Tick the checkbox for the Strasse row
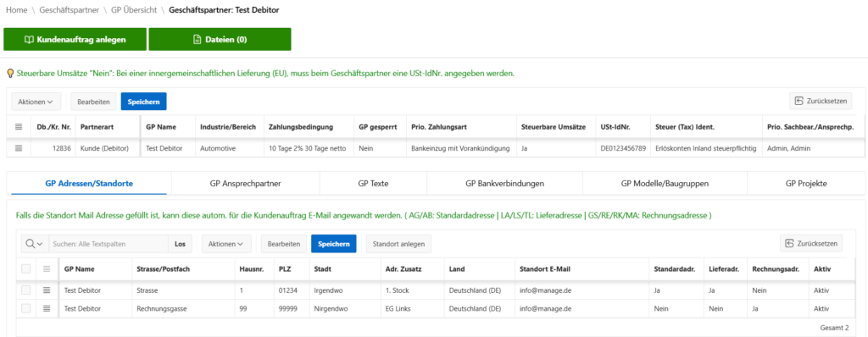 coord(26,290)
